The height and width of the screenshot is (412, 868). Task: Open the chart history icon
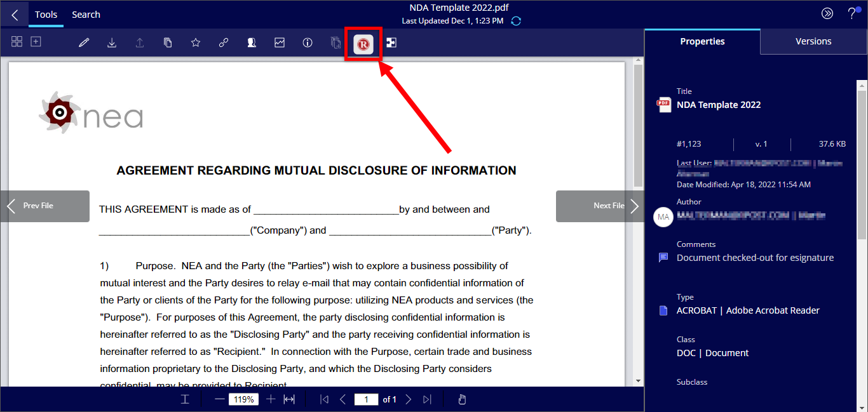pyautogui.click(x=280, y=43)
